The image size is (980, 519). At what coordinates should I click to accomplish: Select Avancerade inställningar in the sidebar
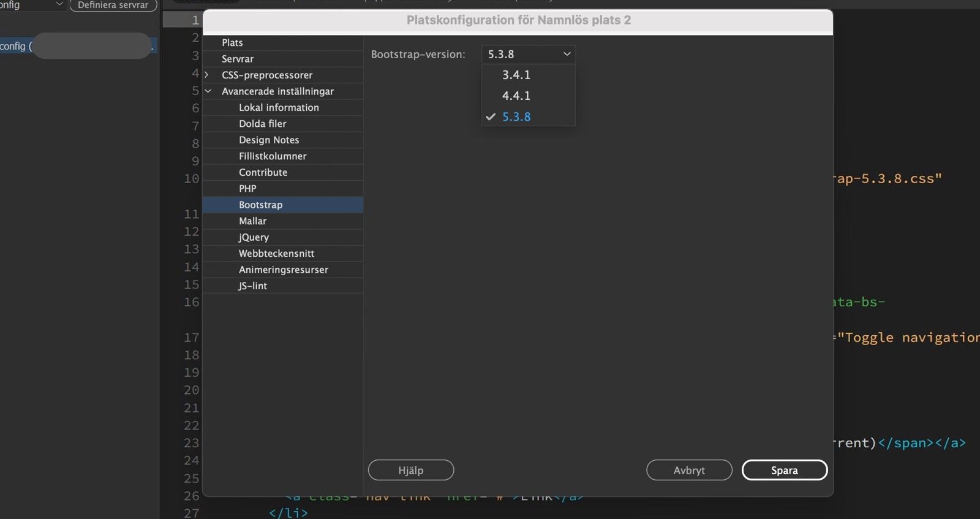pyautogui.click(x=283, y=91)
